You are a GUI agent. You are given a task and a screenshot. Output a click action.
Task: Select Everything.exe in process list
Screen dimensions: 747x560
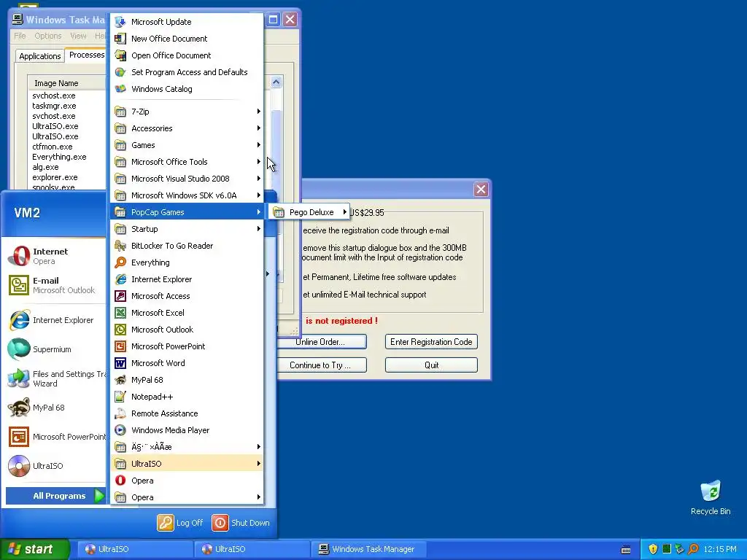(x=59, y=157)
